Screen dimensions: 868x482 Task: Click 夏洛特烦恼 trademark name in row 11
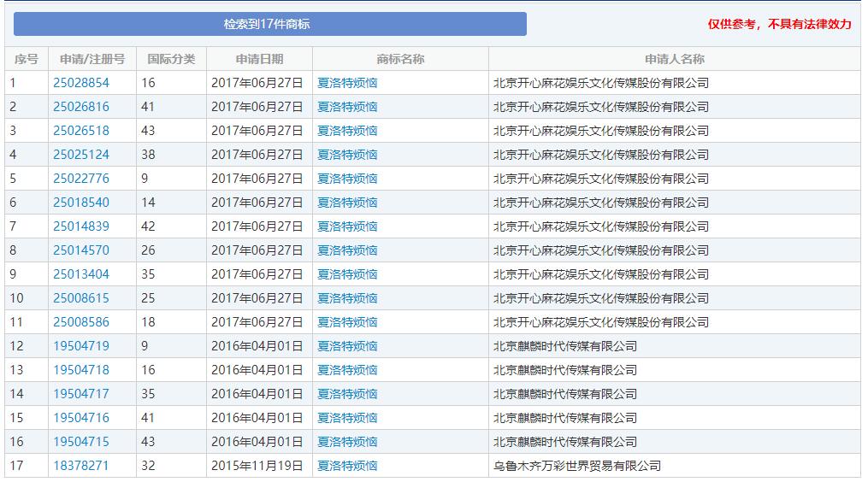347,322
